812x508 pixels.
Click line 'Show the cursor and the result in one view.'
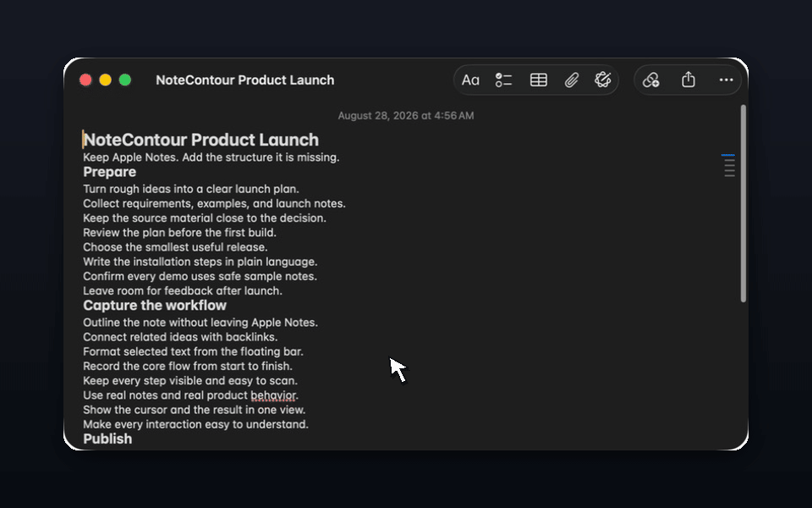click(x=195, y=410)
